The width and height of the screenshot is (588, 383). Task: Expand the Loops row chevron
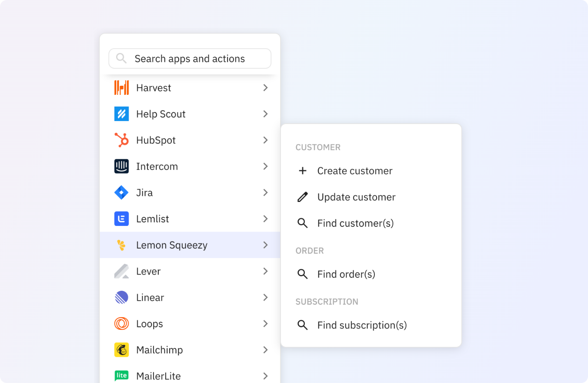pos(265,324)
